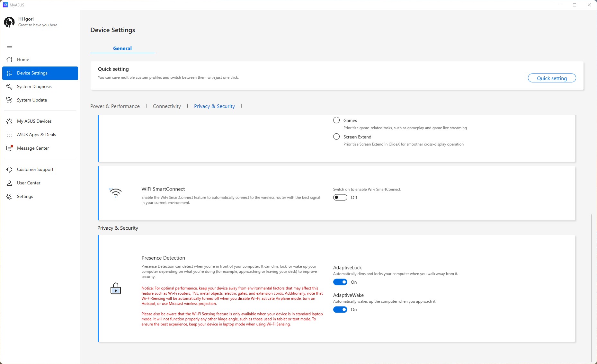Image resolution: width=597 pixels, height=364 pixels.
Task: Click the Home house icon
Action: (x=9, y=59)
